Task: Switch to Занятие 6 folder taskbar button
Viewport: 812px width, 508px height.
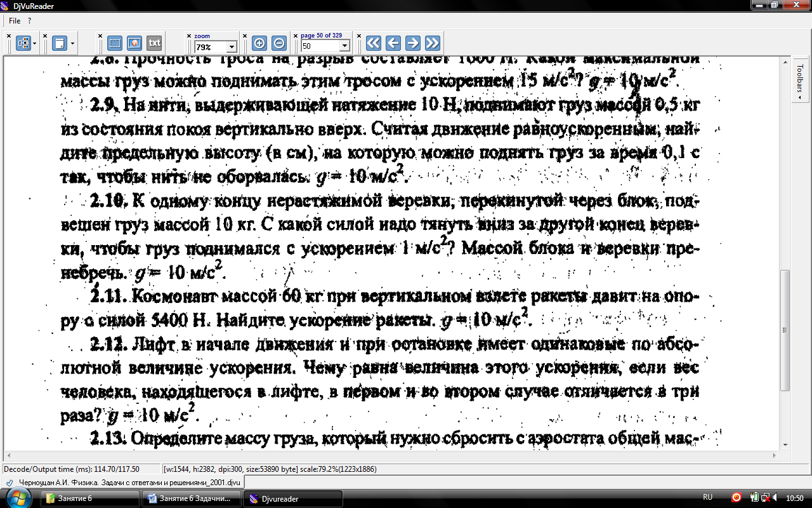Action: click(x=89, y=498)
